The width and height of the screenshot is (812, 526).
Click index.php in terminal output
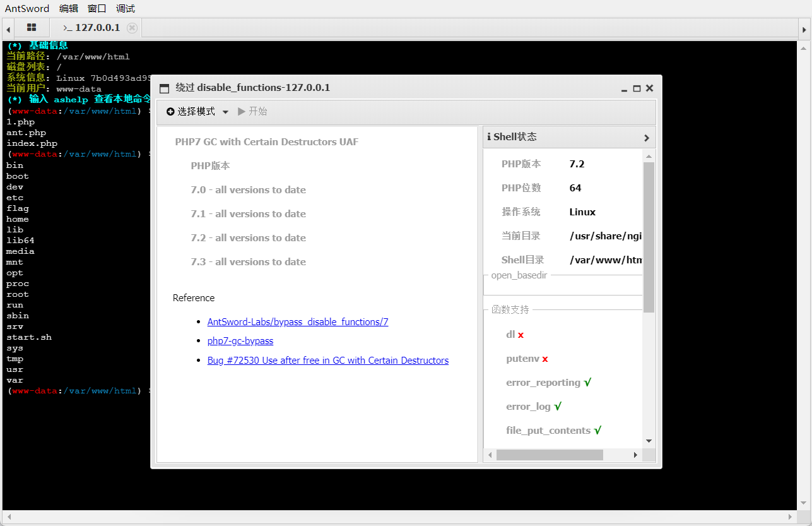[32, 143]
